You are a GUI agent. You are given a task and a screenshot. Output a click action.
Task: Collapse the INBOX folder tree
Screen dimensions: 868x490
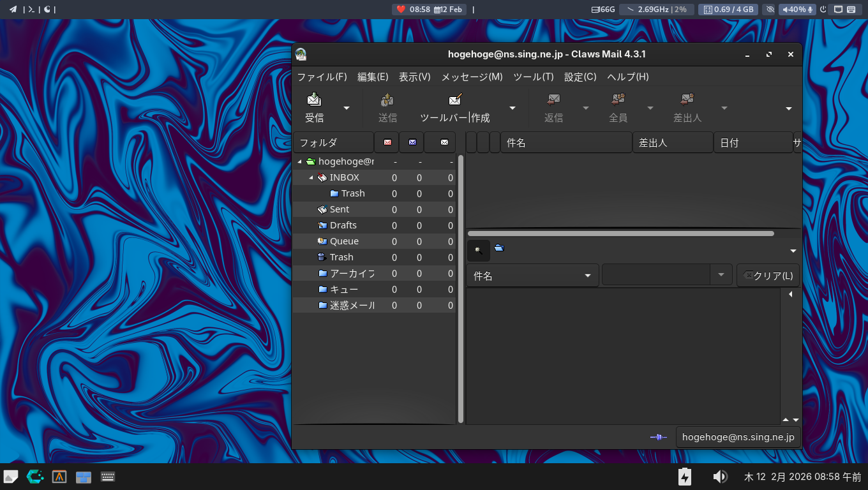311,177
